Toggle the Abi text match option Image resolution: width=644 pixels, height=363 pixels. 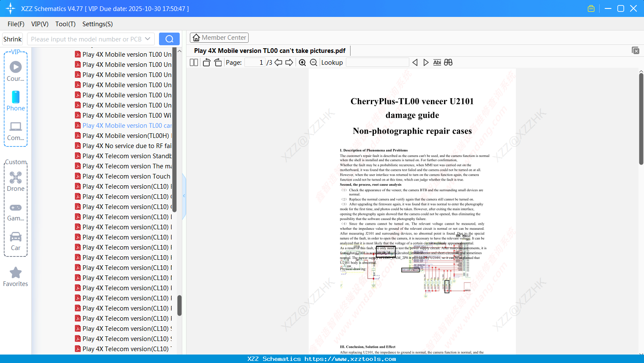coord(437,63)
